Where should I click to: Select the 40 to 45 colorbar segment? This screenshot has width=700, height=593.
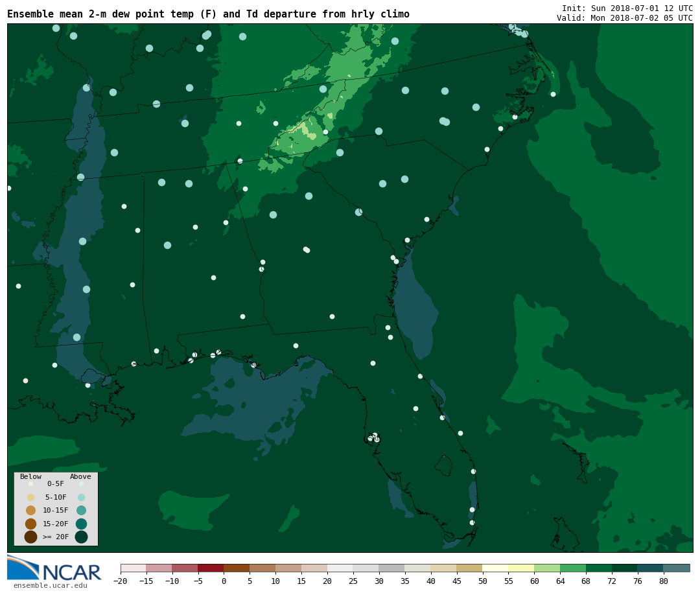coord(444,568)
